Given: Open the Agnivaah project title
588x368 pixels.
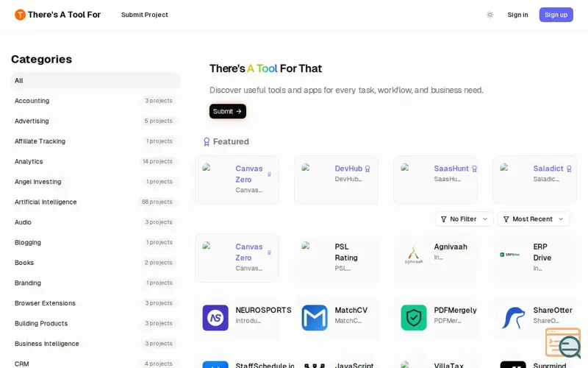Looking at the screenshot, I should (451, 247).
